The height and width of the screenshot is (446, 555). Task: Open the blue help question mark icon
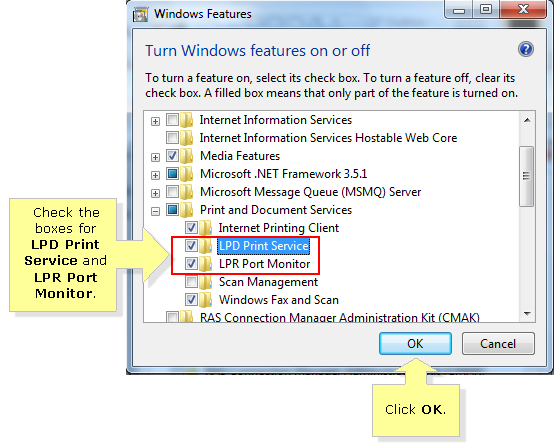[526, 49]
